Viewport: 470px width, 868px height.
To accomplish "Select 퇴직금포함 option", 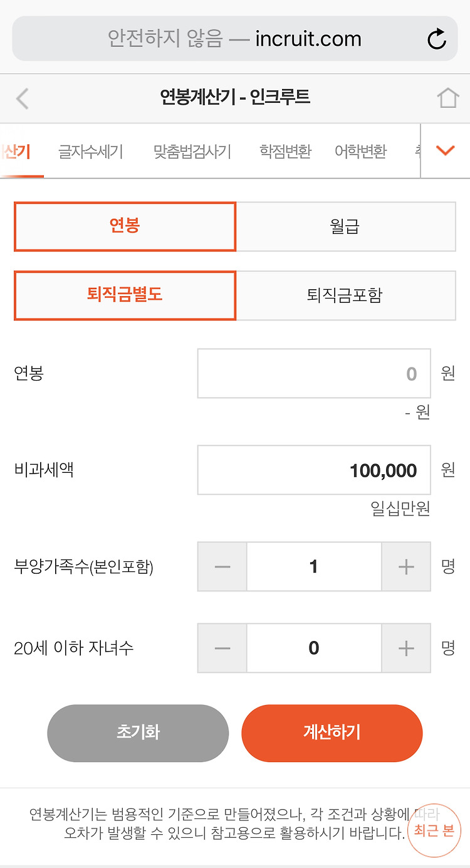I will coord(346,295).
